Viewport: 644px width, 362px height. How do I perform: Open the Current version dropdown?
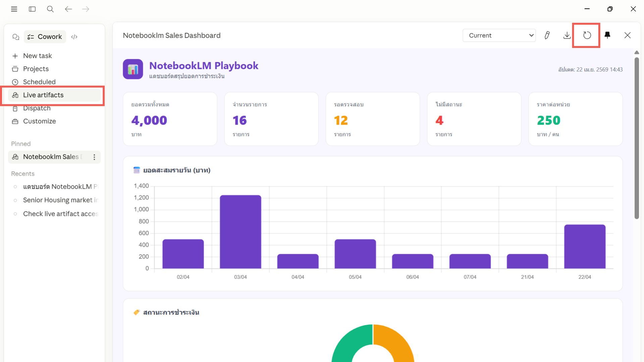(499, 35)
